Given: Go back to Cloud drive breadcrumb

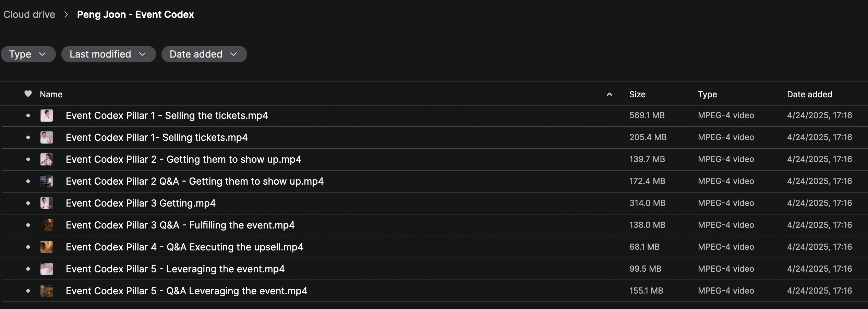Looking at the screenshot, I should pos(29,14).
